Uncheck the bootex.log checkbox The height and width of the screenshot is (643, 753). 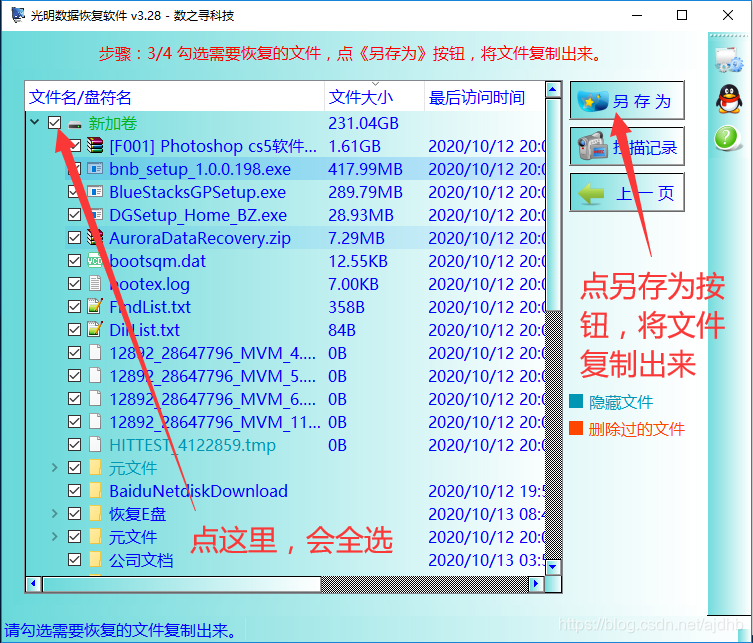(74, 284)
